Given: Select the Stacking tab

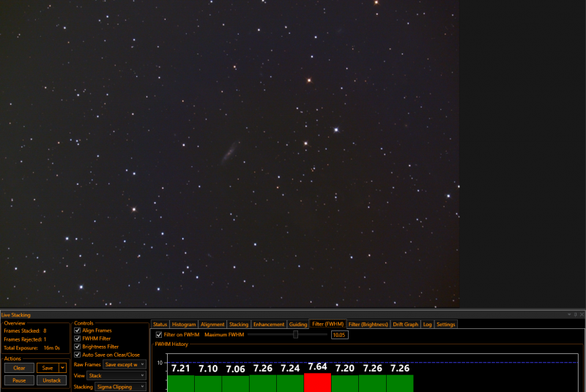Looking at the screenshot, I should pos(239,325).
